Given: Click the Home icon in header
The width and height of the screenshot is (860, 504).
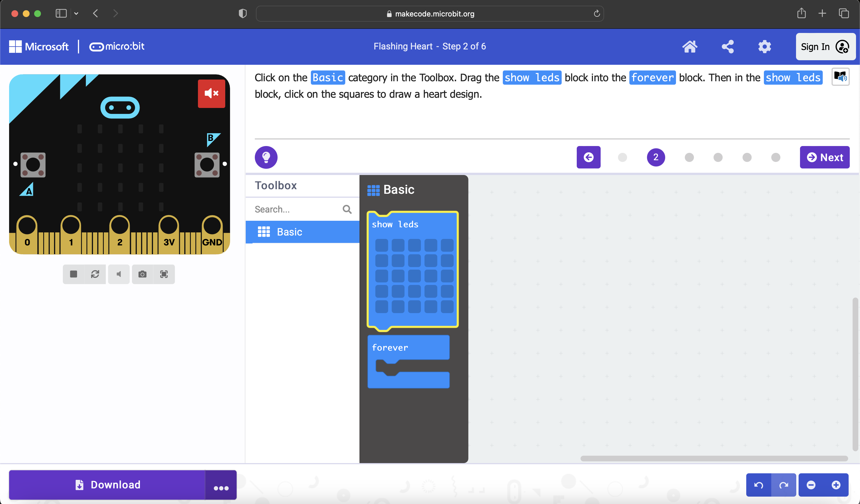Looking at the screenshot, I should (689, 46).
